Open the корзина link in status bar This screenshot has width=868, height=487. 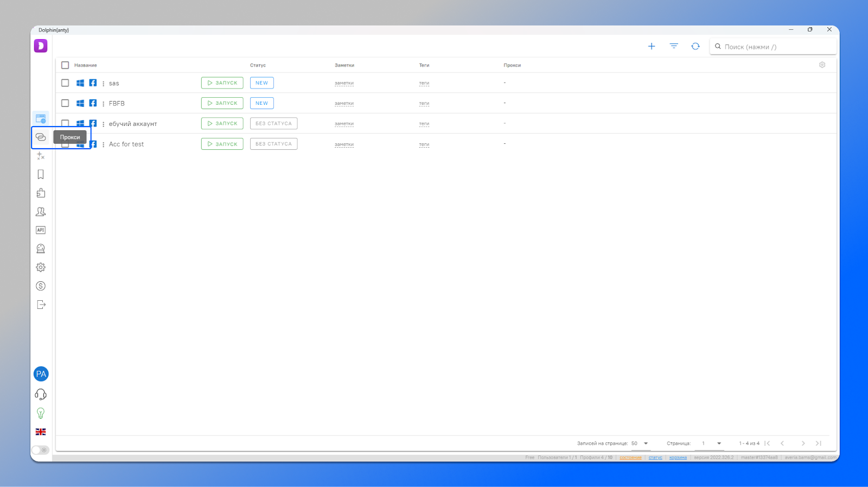pyautogui.click(x=678, y=458)
